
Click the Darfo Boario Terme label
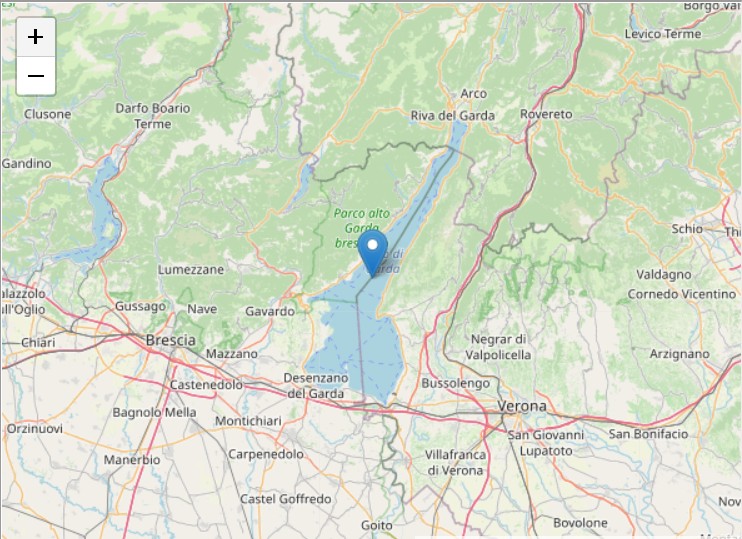(153, 116)
